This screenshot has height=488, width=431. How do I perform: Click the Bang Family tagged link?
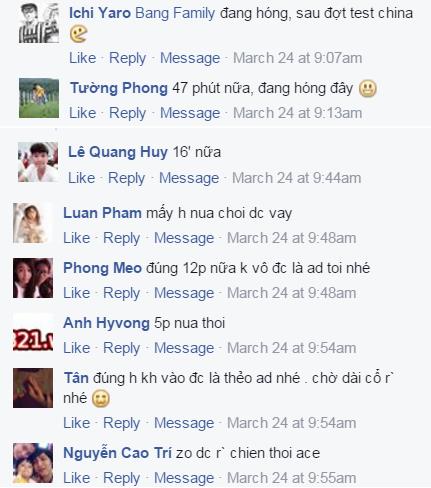point(175,13)
